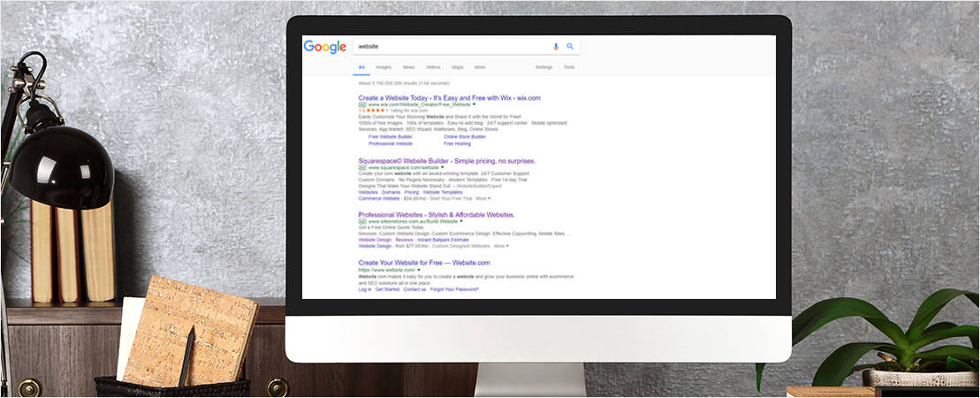This screenshot has height=398, width=980.
Task: Switch to the Images search tab
Action: click(384, 67)
